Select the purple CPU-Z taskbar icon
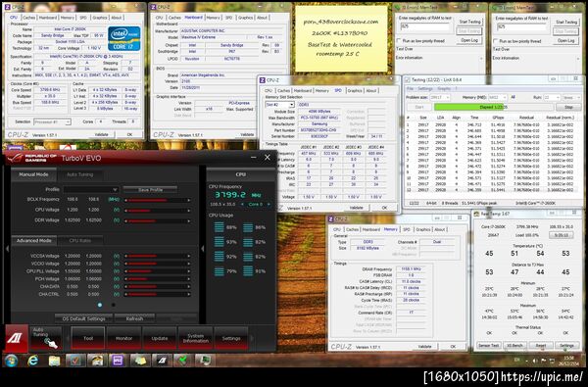The image size is (588, 387). click(x=118, y=361)
